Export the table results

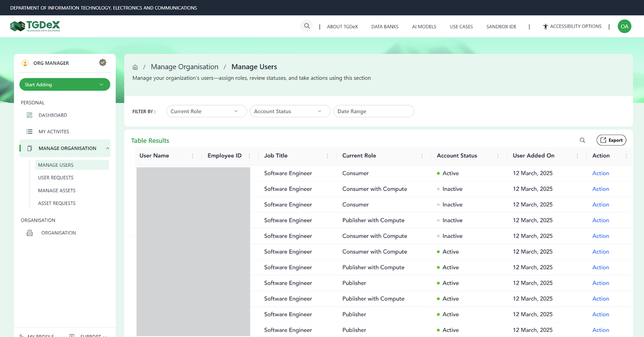[611, 140]
